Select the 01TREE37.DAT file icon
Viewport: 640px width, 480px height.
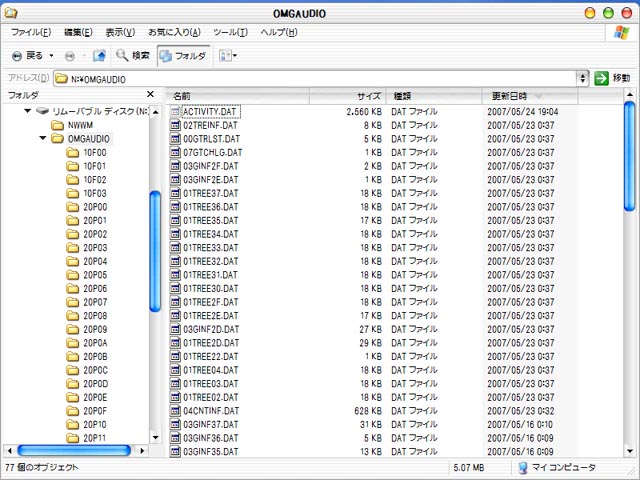(x=175, y=193)
